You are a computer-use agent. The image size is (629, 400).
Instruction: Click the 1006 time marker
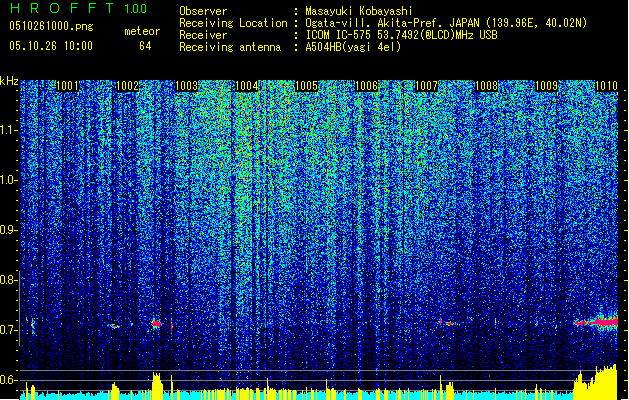(366, 85)
